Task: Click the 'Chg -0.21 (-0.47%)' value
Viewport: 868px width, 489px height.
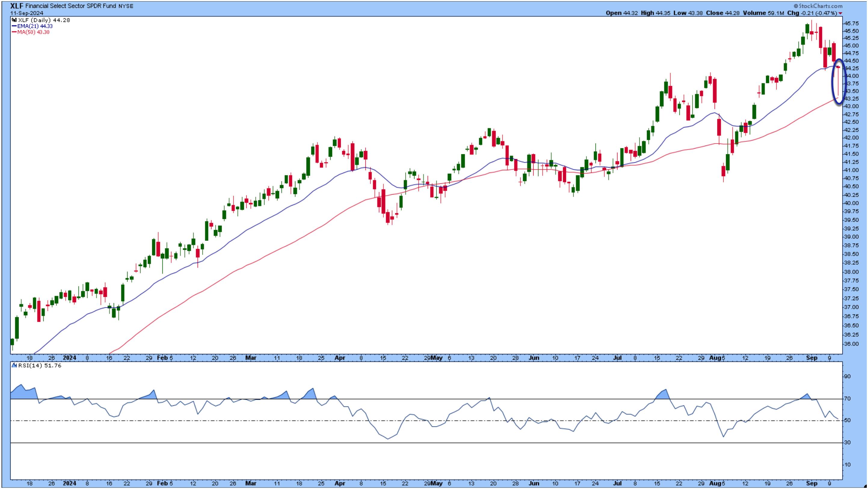Action: pyautogui.click(x=812, y=13)
